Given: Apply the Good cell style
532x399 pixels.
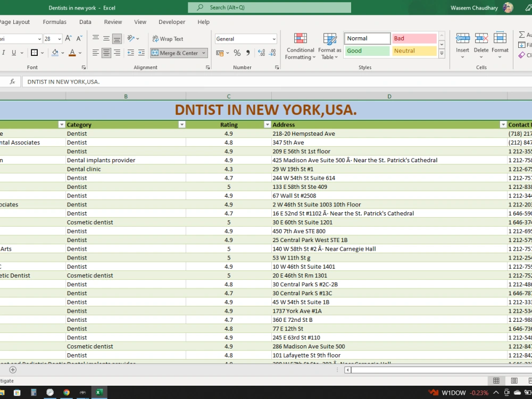Looking at the screenshot, I should [368, 51].
